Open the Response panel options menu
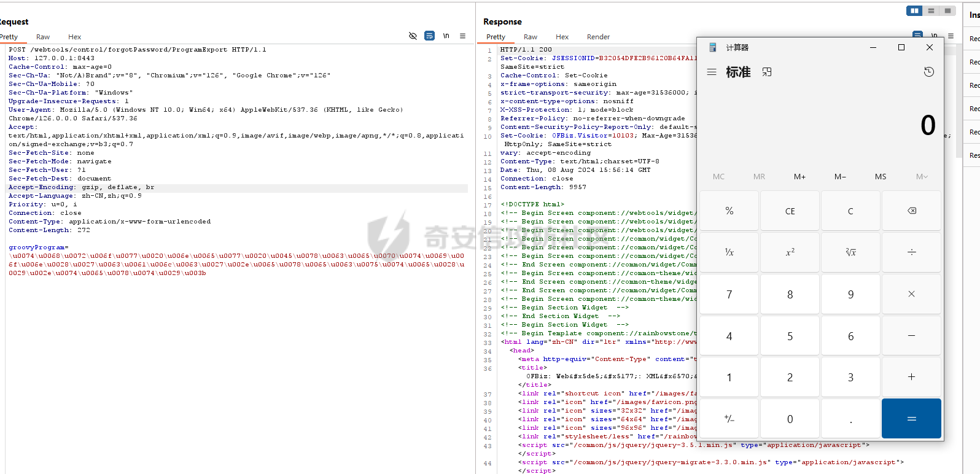 (x=951, y=36)
